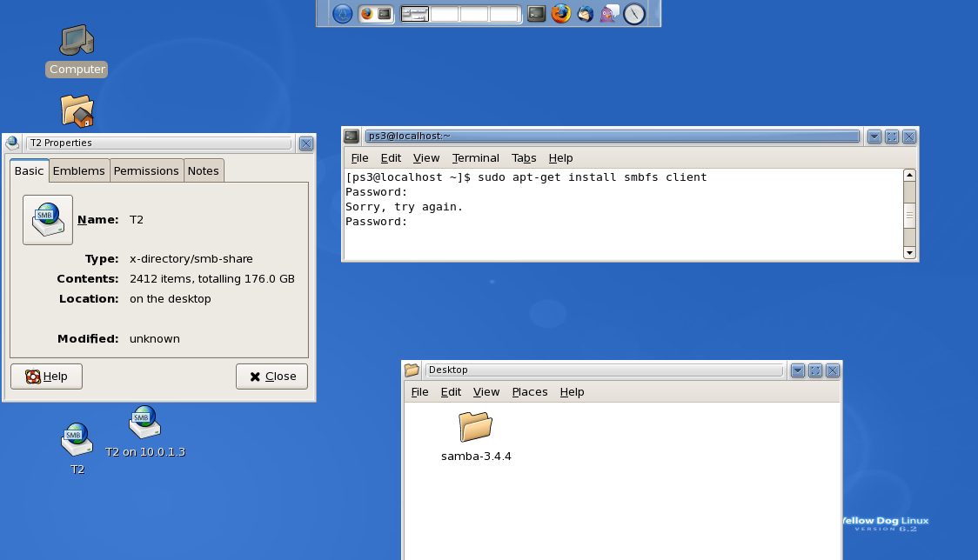Select the first workspace in pager
978x560 pixels.
click(x=415, y=14)
